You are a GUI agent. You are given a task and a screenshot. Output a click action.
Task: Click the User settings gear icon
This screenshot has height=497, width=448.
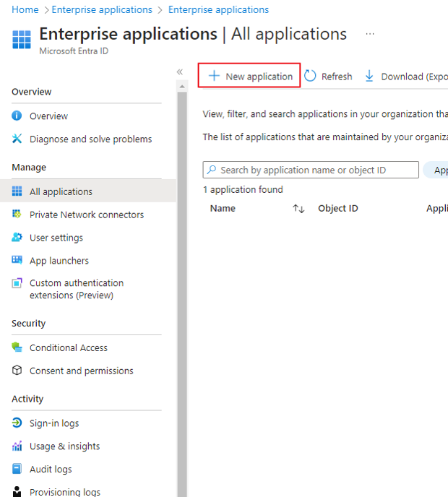tap(17, 238)
